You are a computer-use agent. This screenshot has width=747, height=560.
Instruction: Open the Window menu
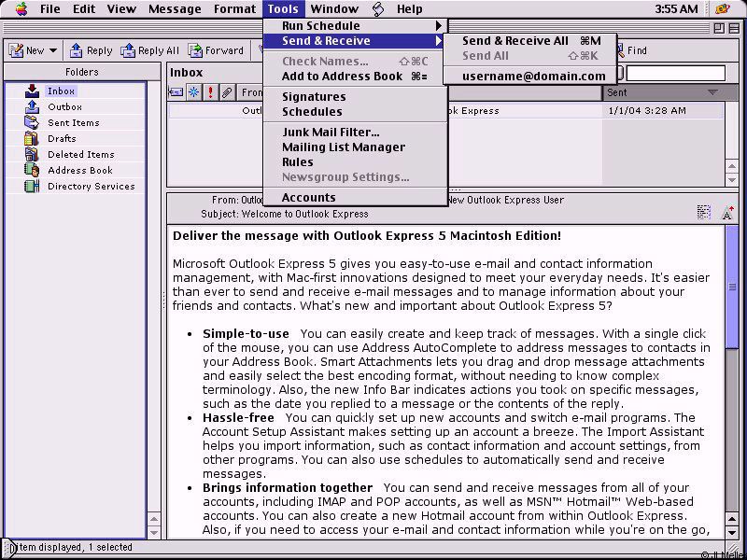[334, 9]
